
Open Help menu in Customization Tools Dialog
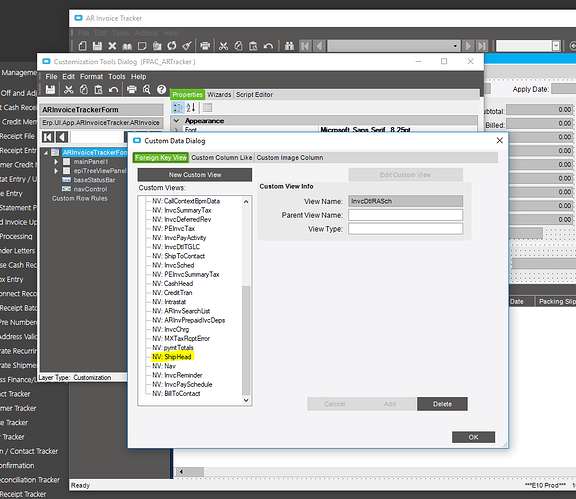tap(138, 76)
